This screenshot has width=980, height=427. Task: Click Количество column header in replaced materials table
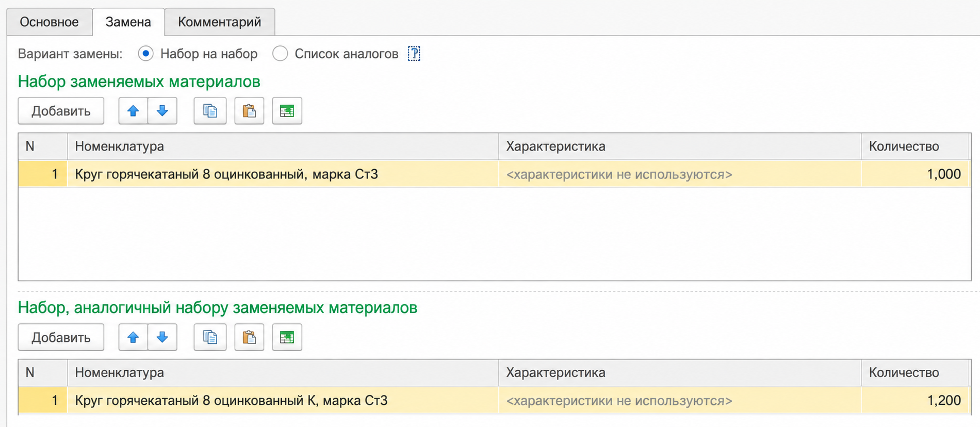(915, 146)
